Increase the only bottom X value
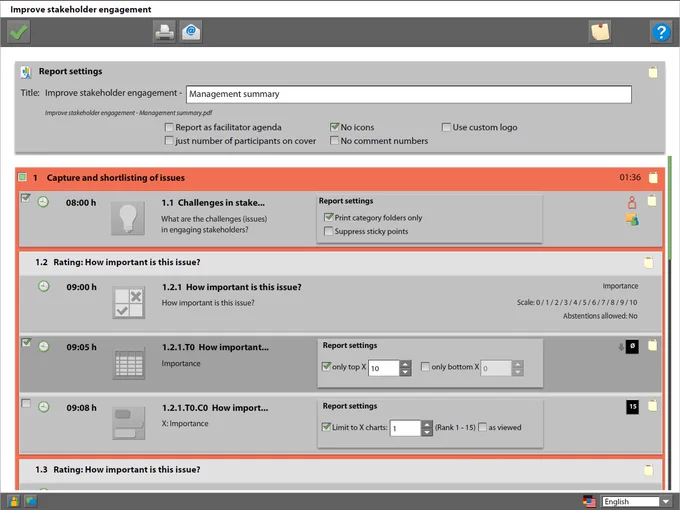 click(517, 364)
